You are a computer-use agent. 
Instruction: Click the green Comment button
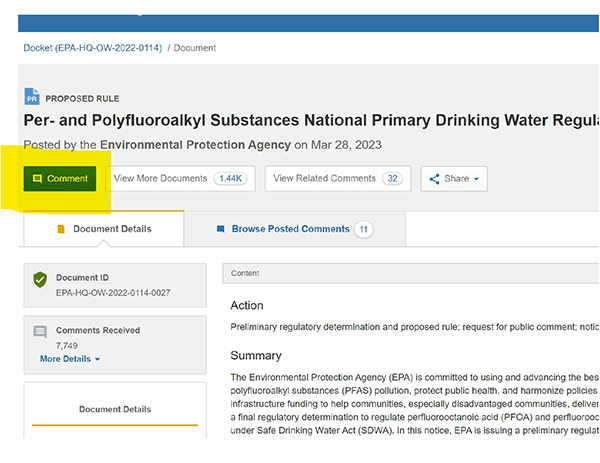click(60, 179)
